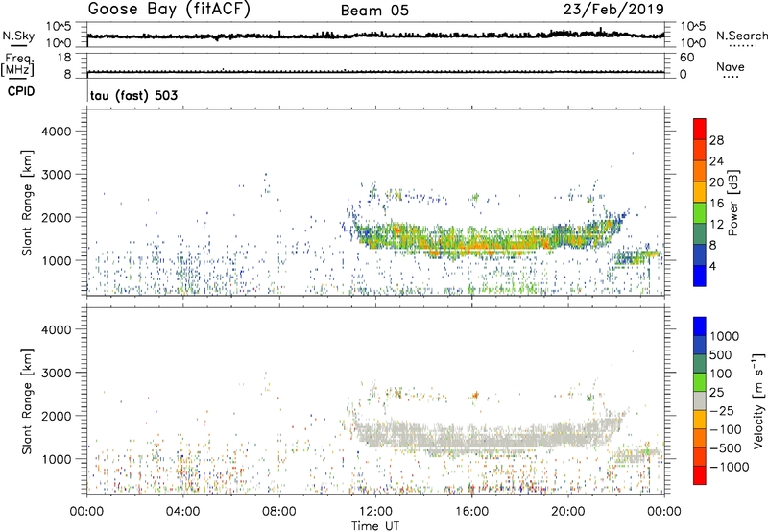Click the 4000 tick on power plot axis
Image resolution: width=768 pixels, height=532 pixels.
(56, 132)
